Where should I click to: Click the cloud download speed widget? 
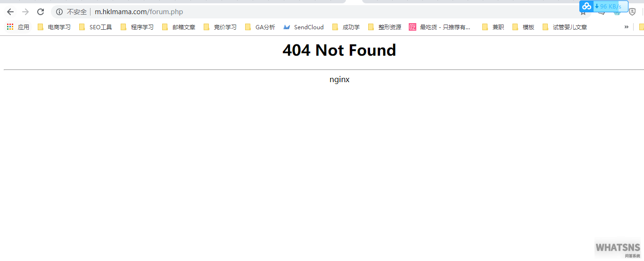coord(603,7)
